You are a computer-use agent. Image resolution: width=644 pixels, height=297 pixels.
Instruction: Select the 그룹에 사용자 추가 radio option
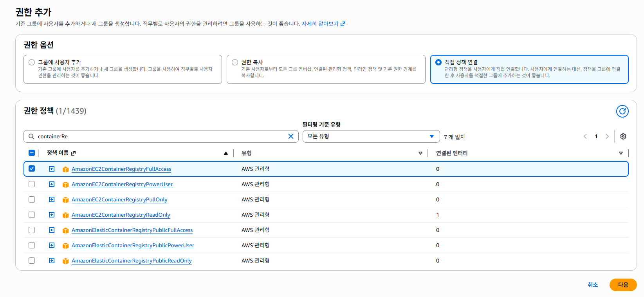click(32, 62)
